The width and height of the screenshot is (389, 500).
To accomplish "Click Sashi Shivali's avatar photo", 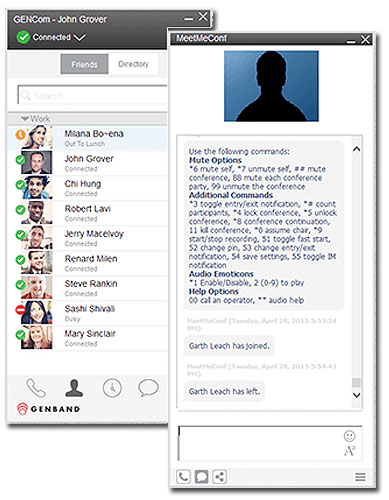I will point(37,313).
